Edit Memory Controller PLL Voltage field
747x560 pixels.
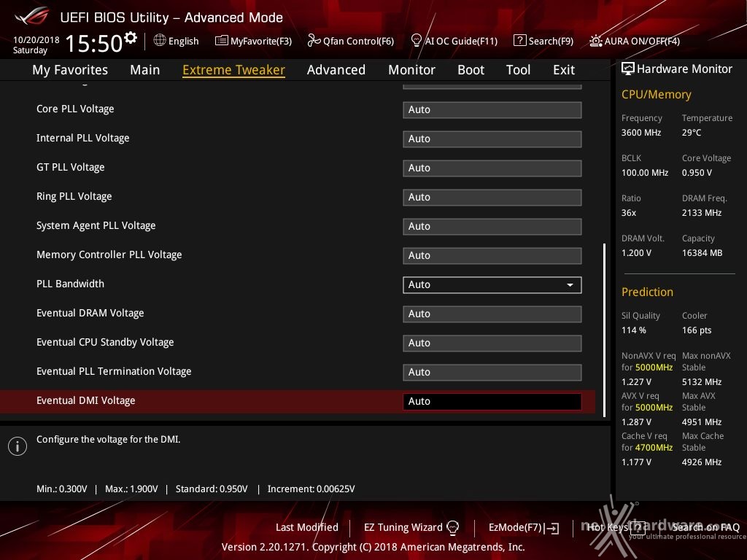(x=492, y=256)
